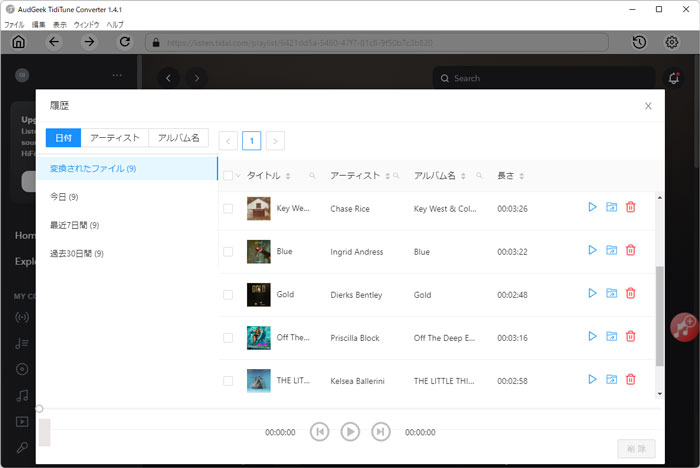This screenshot has height=468, width=700.
Task: Skip to next track in player
Action: coord(380,432)
